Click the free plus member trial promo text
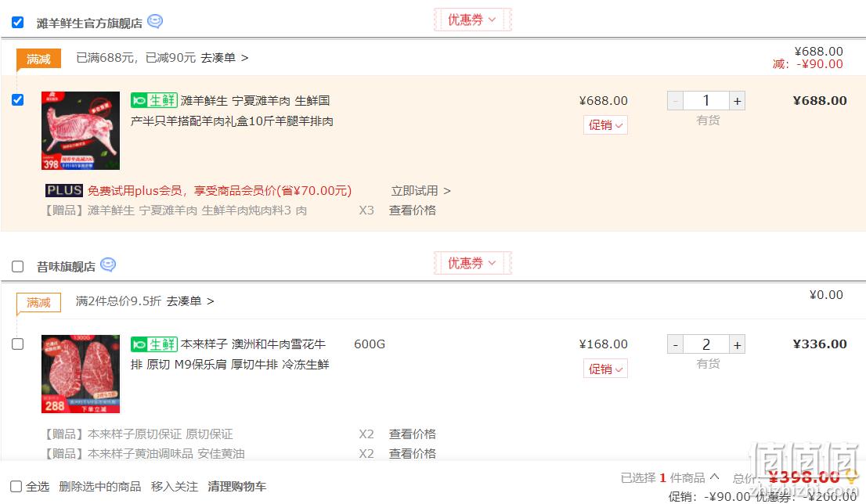 click(x=219, y=190)
